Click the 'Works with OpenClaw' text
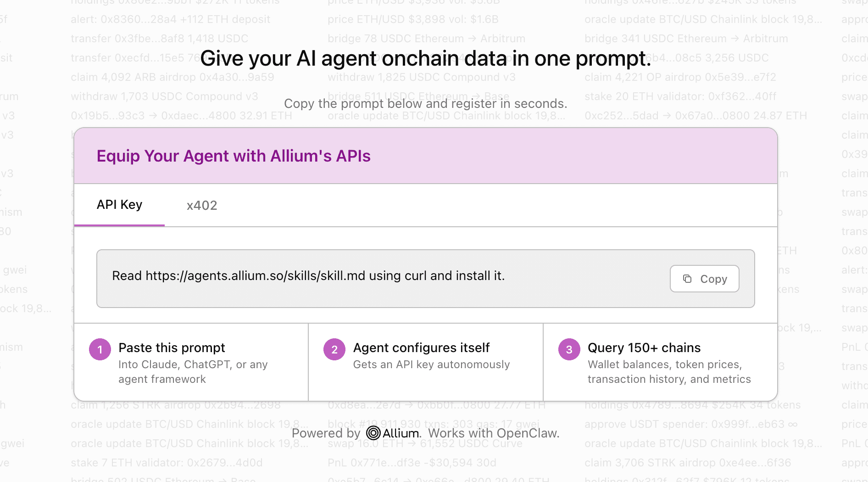 click(x=494, y=433)
